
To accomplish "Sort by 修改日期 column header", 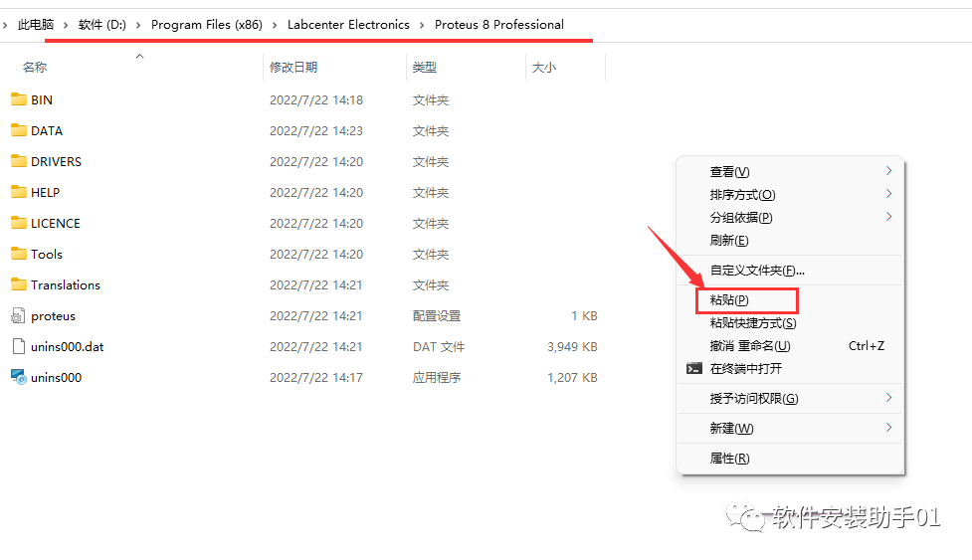I will 293,67.
